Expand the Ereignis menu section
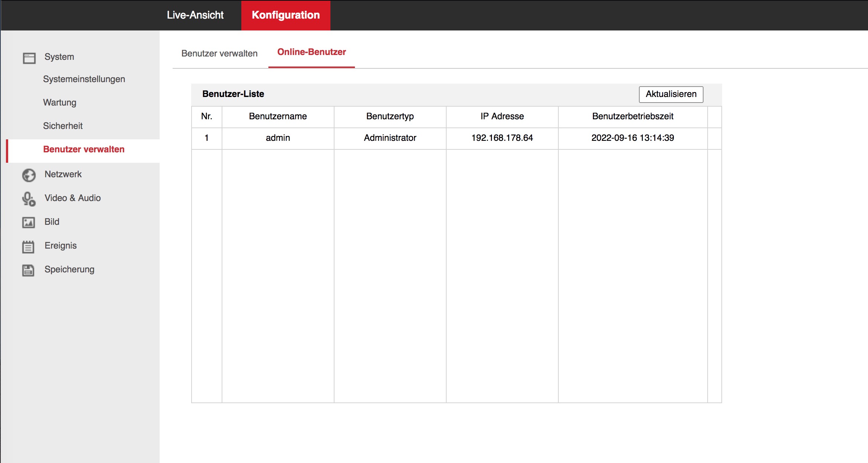The height and width of the screenshot is (463, 868). pos(61,246)
